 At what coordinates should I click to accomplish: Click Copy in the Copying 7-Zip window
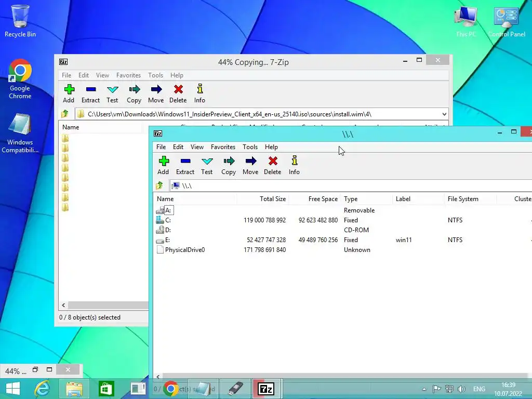coord(134,94)
